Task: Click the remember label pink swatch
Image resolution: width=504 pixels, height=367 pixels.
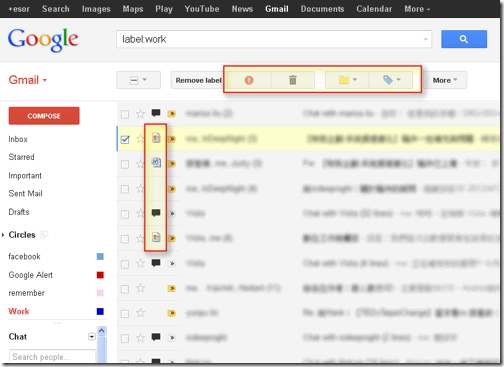Action: 100,293
